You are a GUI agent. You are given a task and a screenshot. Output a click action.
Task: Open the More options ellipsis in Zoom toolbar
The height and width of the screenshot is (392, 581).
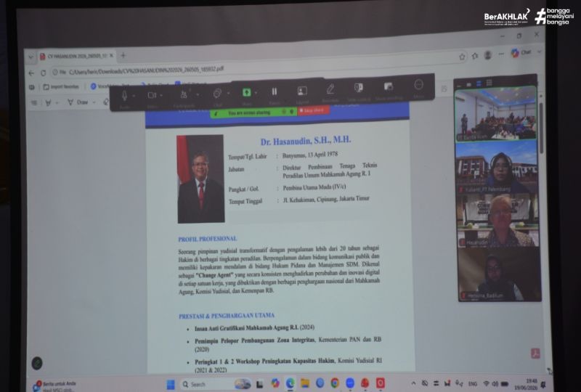419,85
